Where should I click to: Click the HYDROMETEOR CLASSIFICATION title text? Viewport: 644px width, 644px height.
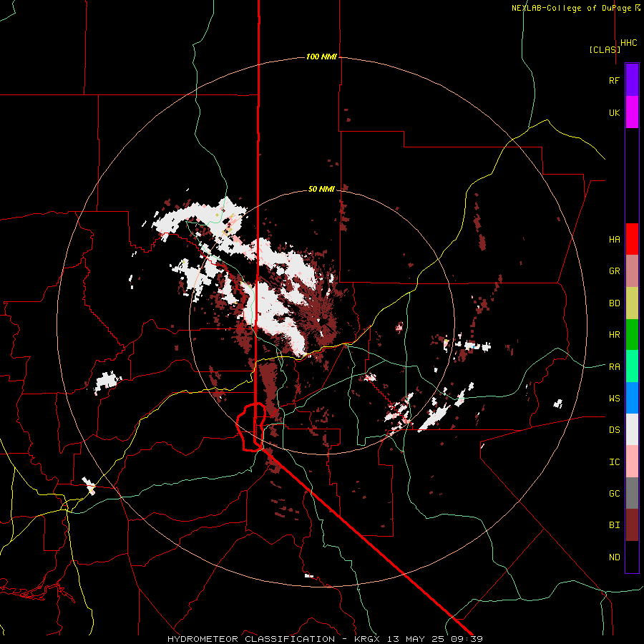tap(251, 639)
